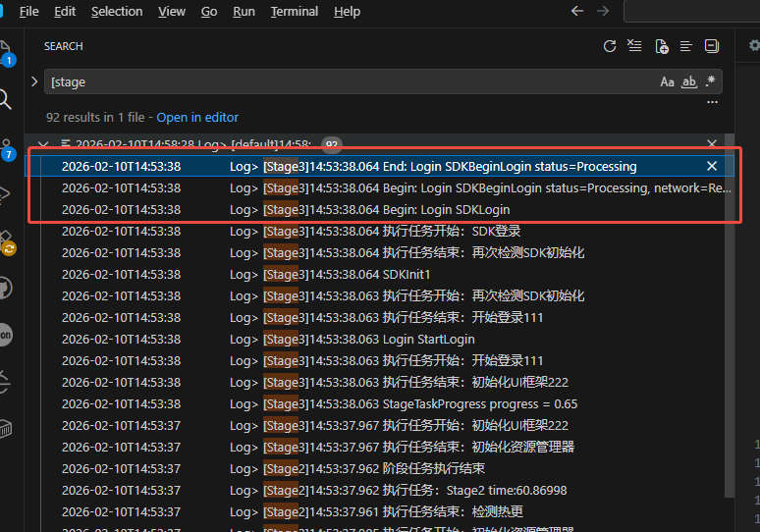Open the GitHub icon in the activity bar
This screenshot has width=760, height=532.
pos(6,288)
